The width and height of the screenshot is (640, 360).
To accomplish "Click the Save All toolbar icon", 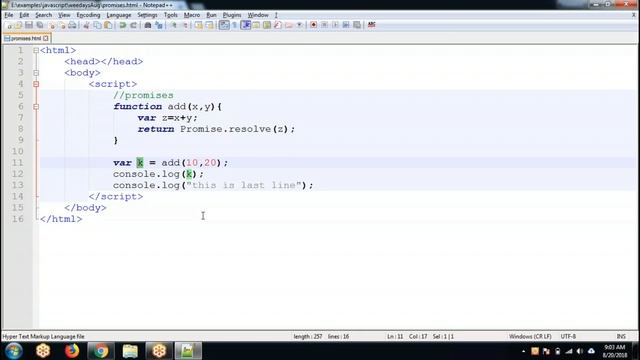I will pyautogui.click(x=40, y=25).
